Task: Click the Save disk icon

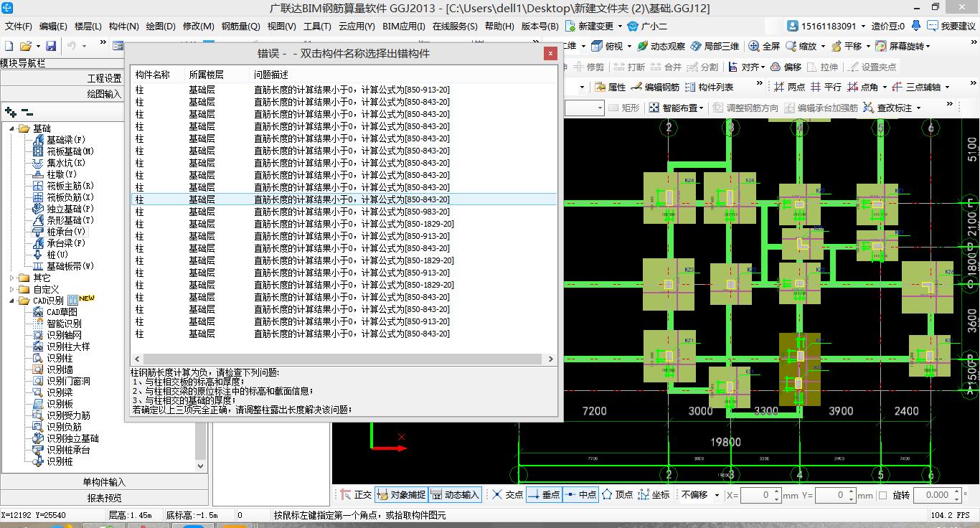Action: 51,46
